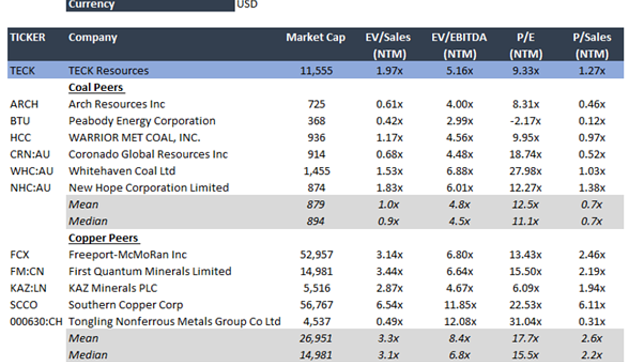Click TECK market cap 11,555
This screenshot has height=362, width=644.
click(x=316, y=70)
